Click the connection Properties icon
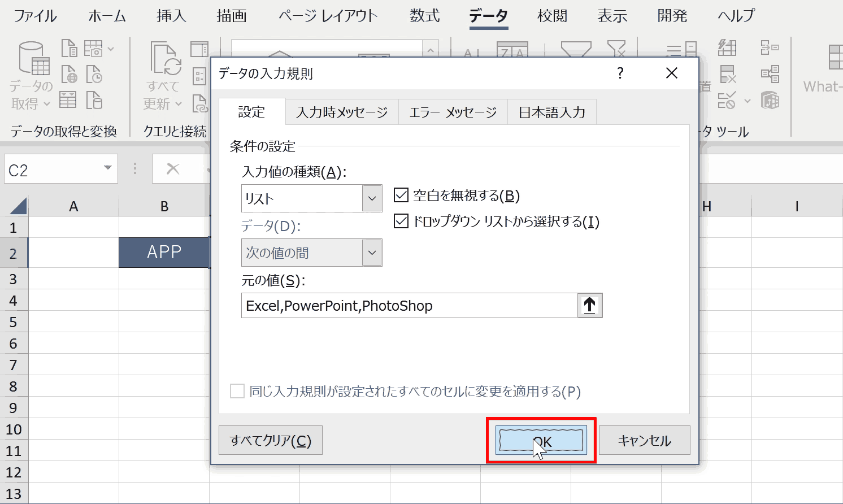The image size is (843, 504). (x=199, y=76)
